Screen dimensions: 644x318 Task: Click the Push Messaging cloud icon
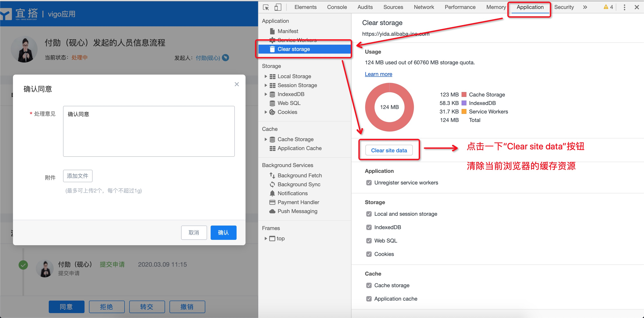[x=272, y=211]
